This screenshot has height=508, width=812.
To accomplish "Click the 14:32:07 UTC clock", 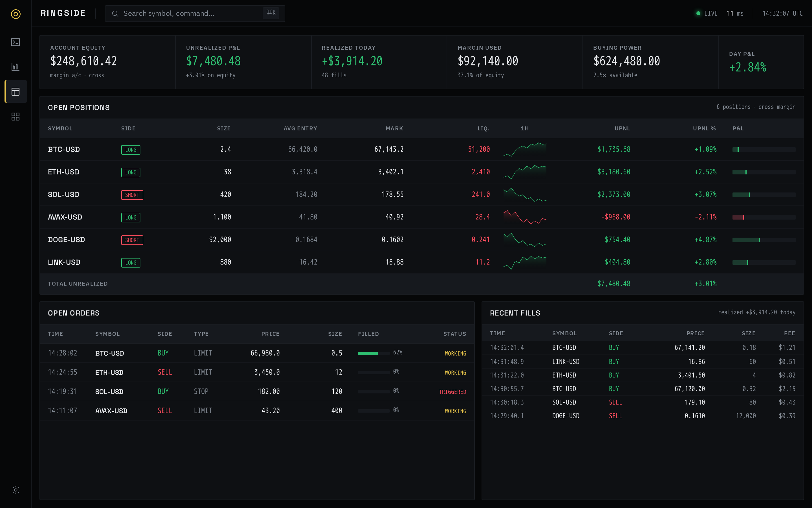I will [782, 14].
